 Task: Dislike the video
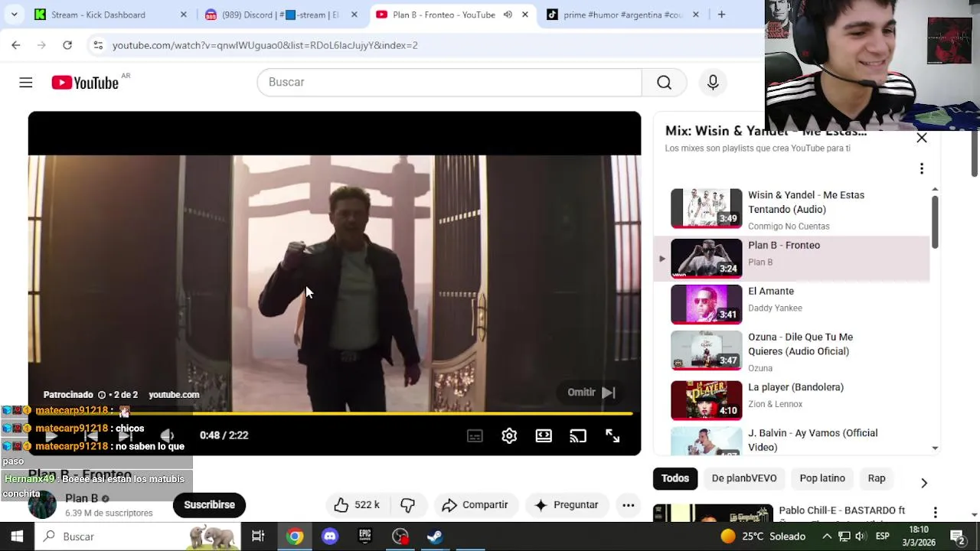pos(407,505)
